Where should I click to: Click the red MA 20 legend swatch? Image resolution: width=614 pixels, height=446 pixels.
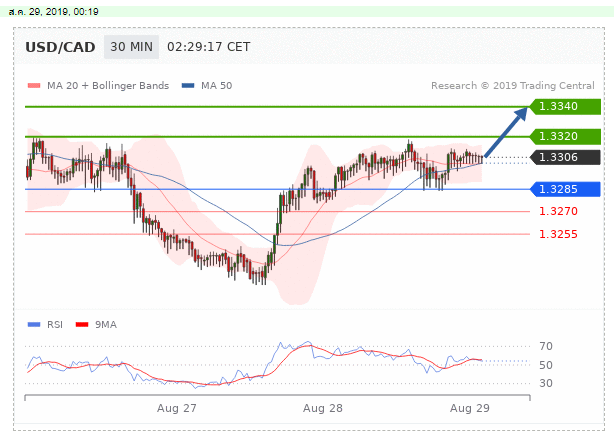(x=34, y=86)
